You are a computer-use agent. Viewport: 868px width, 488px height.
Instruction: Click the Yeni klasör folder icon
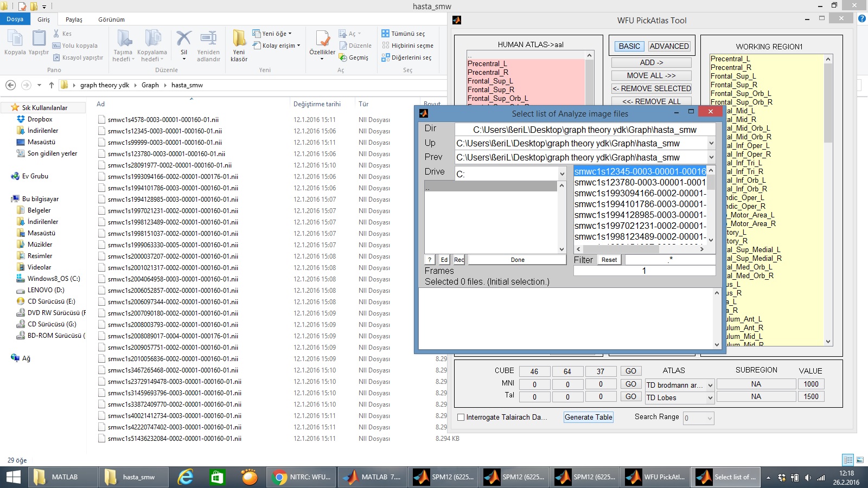pos(239,39)
